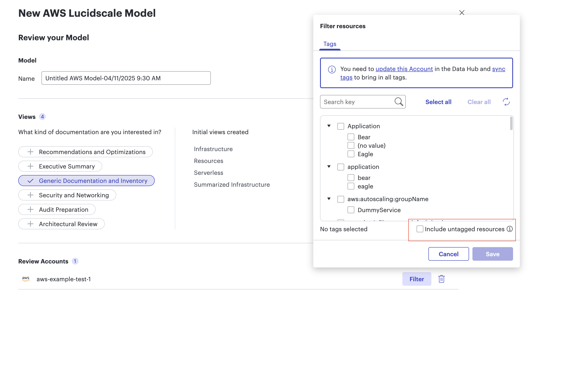Click the Views count badge 4

[42, 117]
